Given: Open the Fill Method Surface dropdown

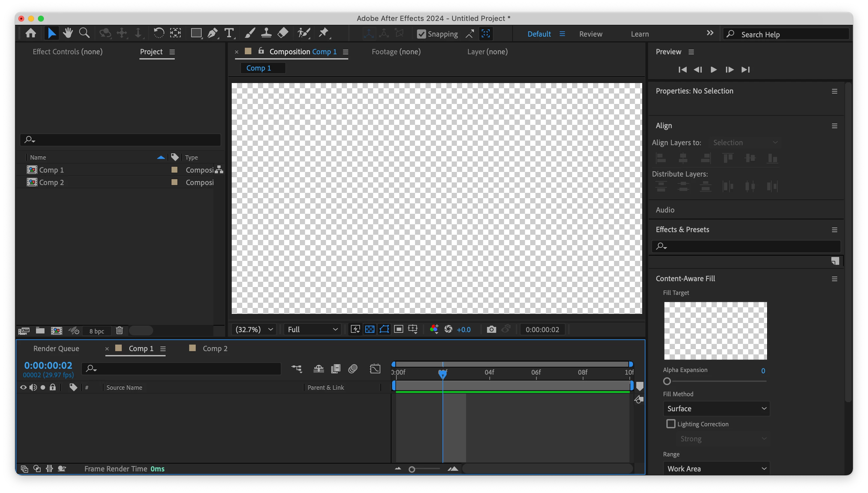Looking at the screenshot, I should 716,409.
